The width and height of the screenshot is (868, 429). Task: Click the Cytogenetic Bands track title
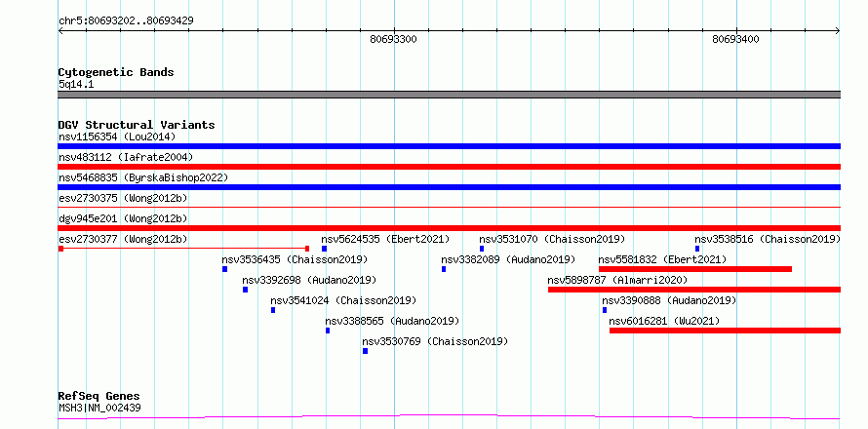[116, 72]
